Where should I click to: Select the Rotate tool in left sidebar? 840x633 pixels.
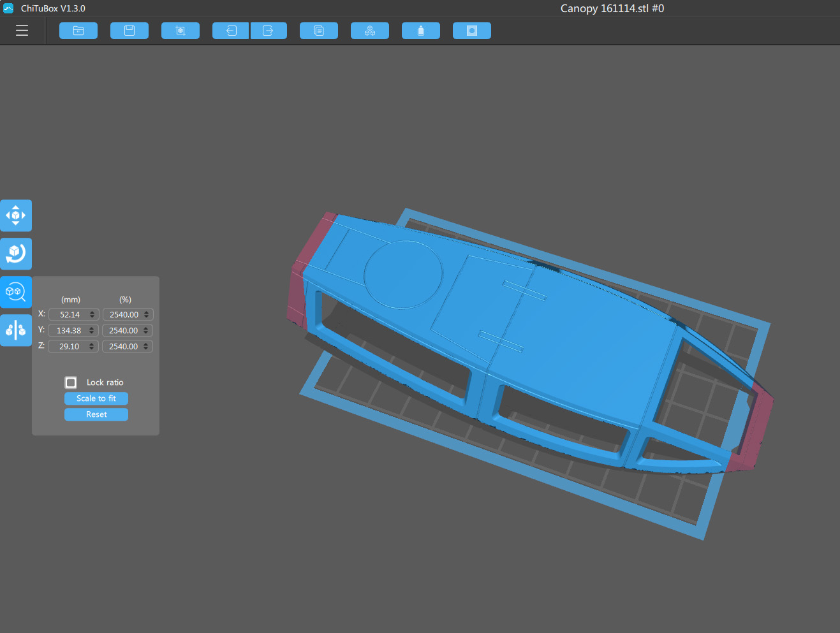coord(16,254)
